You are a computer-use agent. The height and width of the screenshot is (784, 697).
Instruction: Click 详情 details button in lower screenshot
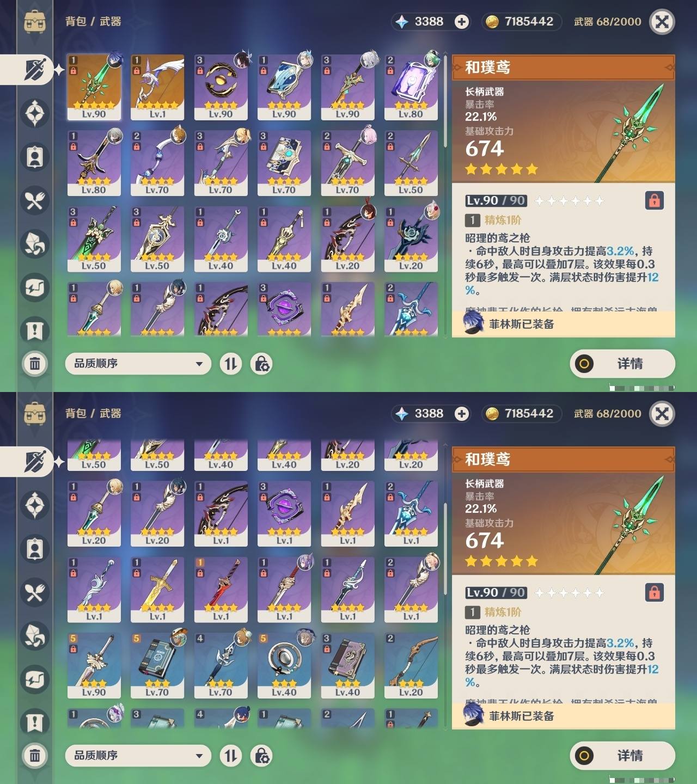(x=622, y=756)
